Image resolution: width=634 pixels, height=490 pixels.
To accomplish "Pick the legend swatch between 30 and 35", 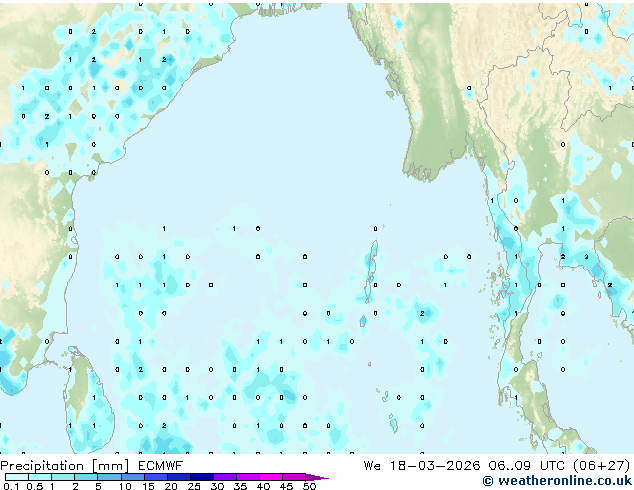I will (225, 477).
